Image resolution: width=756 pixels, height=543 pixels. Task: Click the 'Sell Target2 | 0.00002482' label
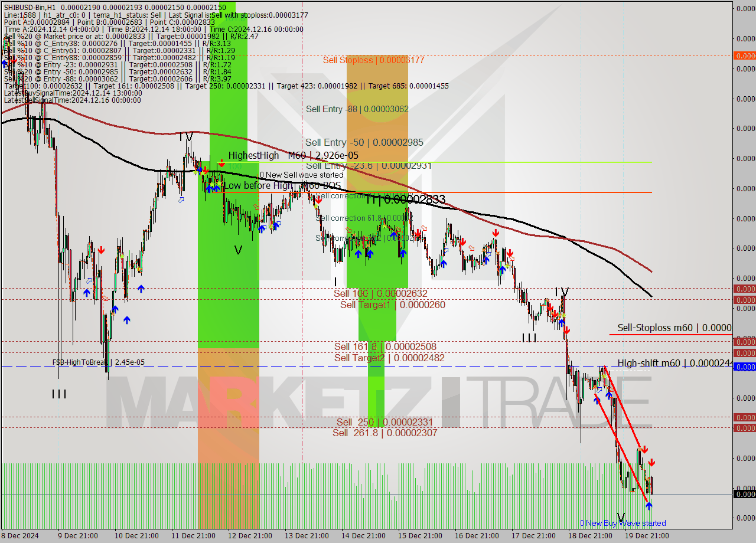[x=389, y=358]
